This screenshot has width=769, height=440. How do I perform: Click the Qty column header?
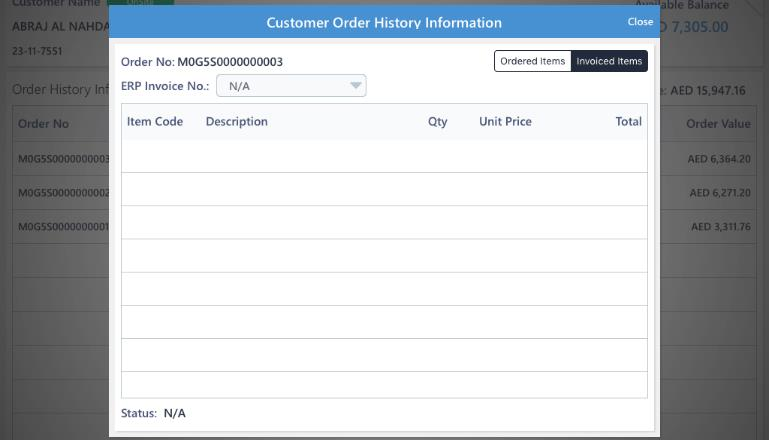point(437,122)
